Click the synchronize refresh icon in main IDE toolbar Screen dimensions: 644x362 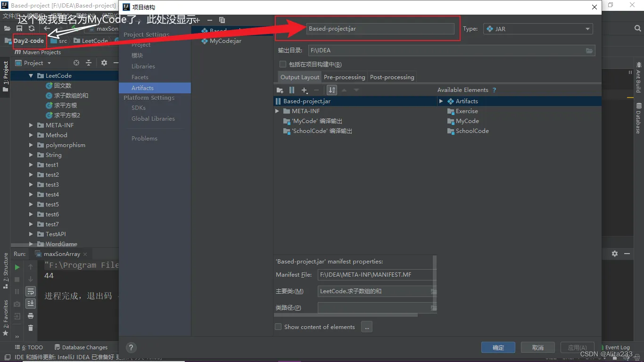32,29
